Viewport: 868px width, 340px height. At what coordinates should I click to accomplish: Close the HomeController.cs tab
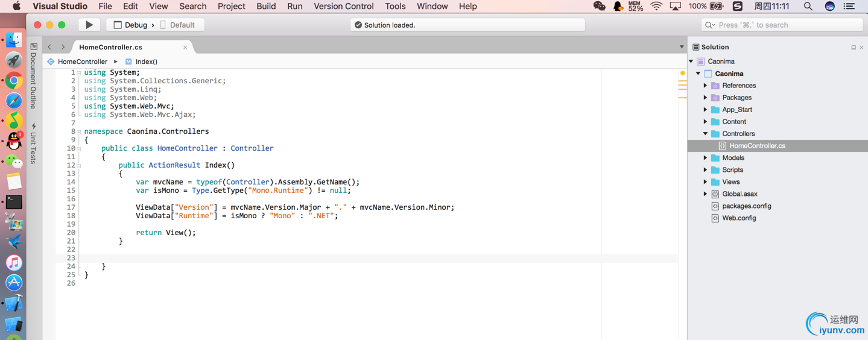tap(185, 48)
